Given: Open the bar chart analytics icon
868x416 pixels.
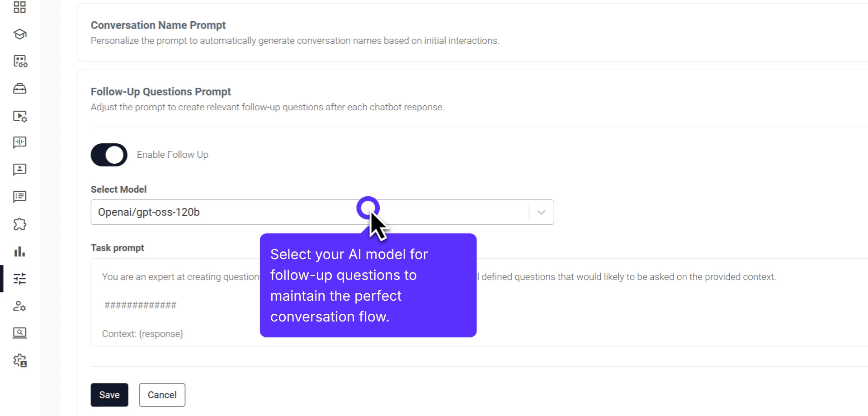Looking at the screenshot, I should point(19,251).
